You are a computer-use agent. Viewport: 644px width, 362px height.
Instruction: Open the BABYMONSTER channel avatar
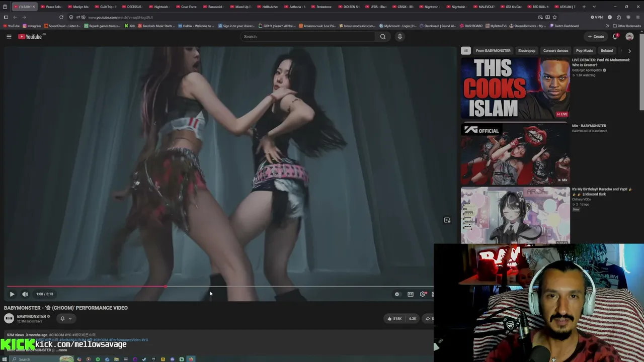(9, 318)
